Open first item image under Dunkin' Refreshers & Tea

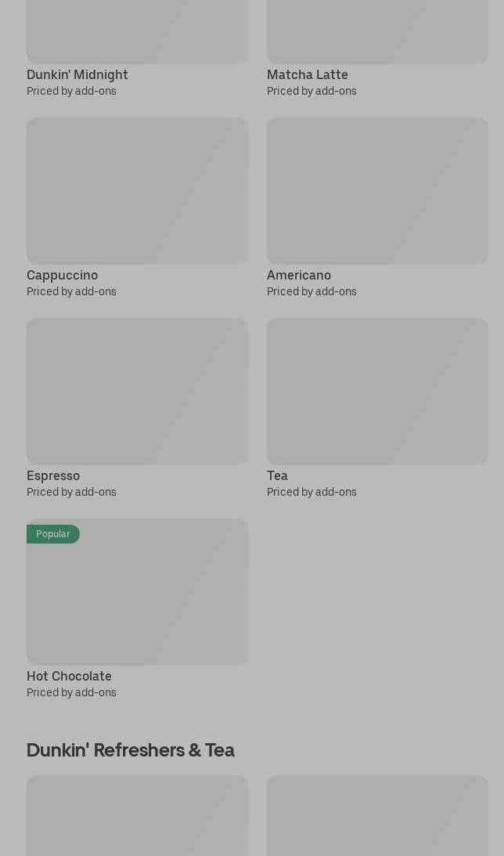pyautogui.click(x=137, y=815)
